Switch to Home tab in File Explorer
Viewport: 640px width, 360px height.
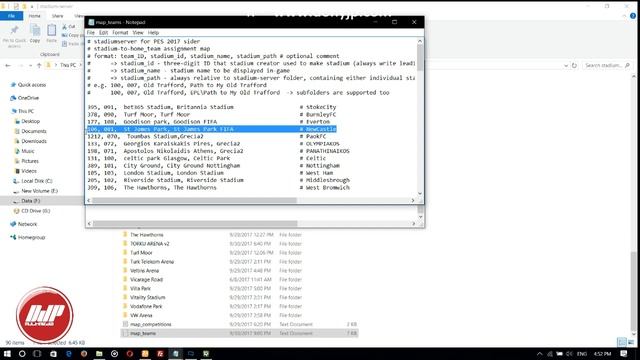[35, 16]
